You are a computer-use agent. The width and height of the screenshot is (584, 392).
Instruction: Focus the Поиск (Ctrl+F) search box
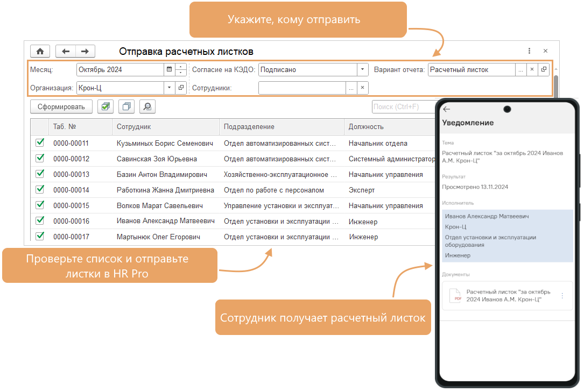coord(404,107)
